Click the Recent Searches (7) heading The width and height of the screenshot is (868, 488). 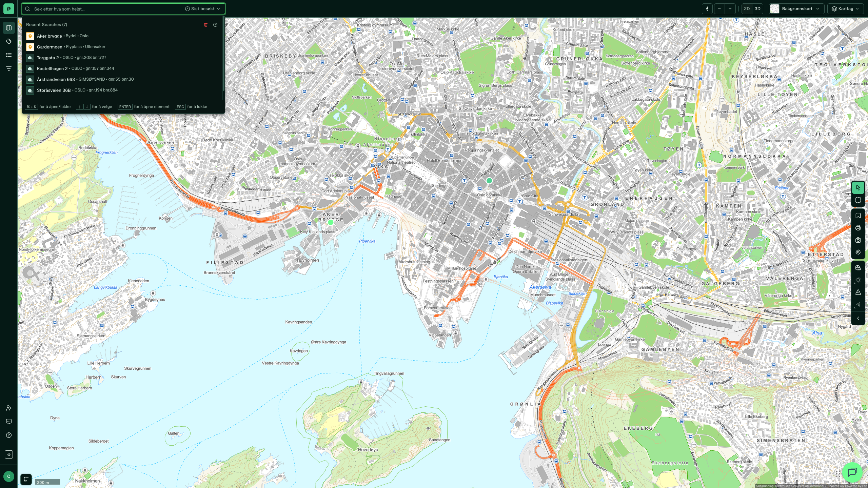pyautogui.click(x=46, y=25)
